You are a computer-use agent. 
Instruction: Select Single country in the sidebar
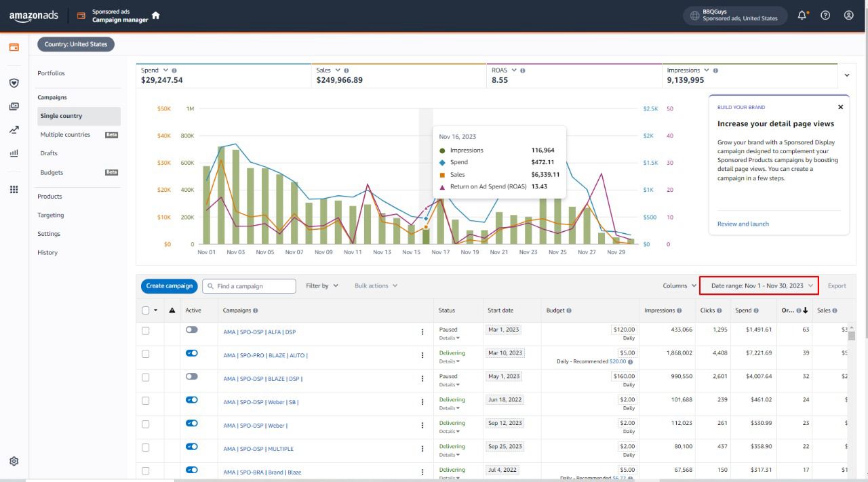[78, 116]
